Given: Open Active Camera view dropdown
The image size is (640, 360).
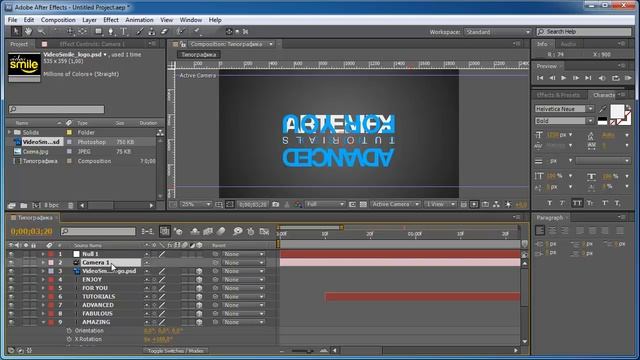Looking at the screenshot, I should pos(396,204).
